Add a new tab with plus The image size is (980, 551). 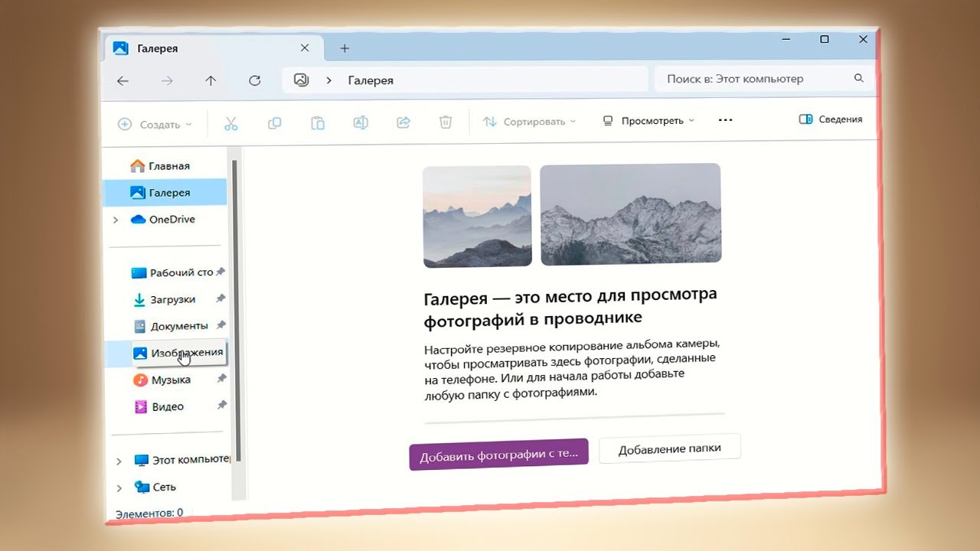[x=345, y=48]
